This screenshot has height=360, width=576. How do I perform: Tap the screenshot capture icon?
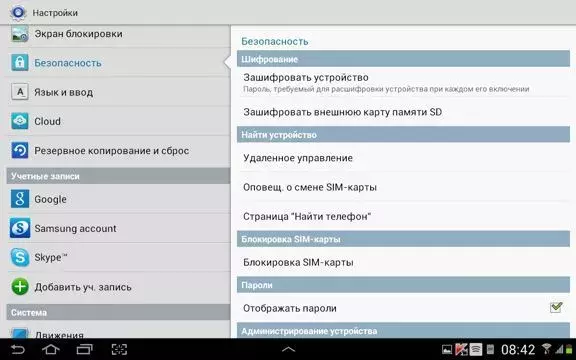click(x=119, y=349)
